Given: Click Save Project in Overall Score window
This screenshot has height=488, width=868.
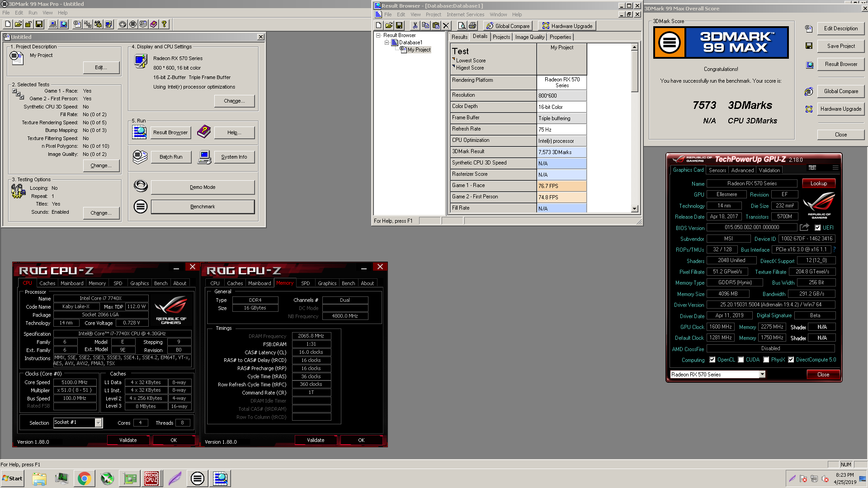Looking at the screenshot, I should click(x=841, y=46).
